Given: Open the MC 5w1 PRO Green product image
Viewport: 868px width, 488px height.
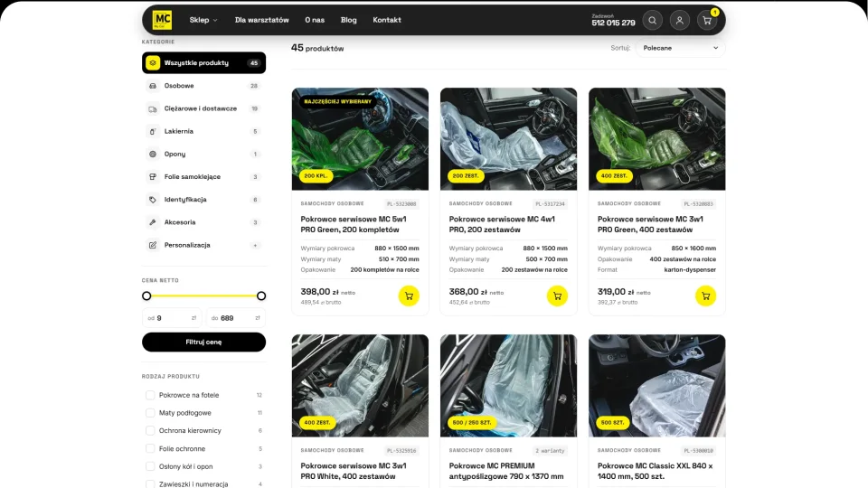Looking at the screenshot, I should click(360, 139).
